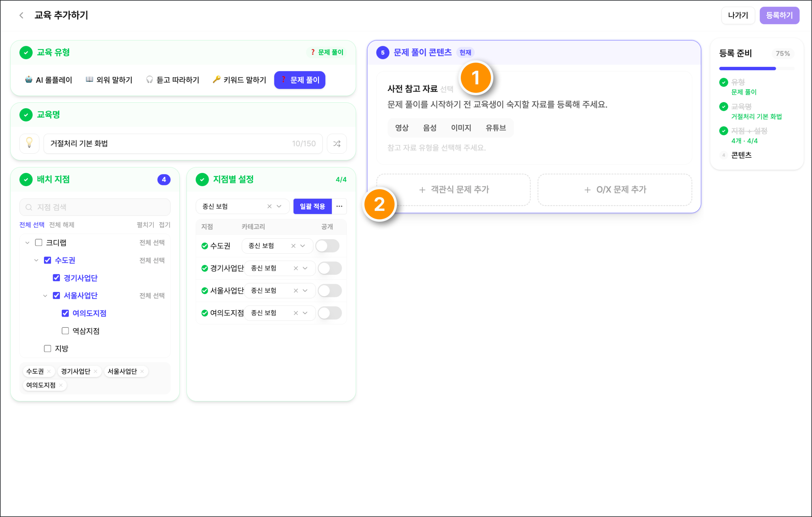Viewport: 812px width, 517px height.
Task: Enable the 공개 toggle for 경기사업단
Action: [x=329, y=268]
